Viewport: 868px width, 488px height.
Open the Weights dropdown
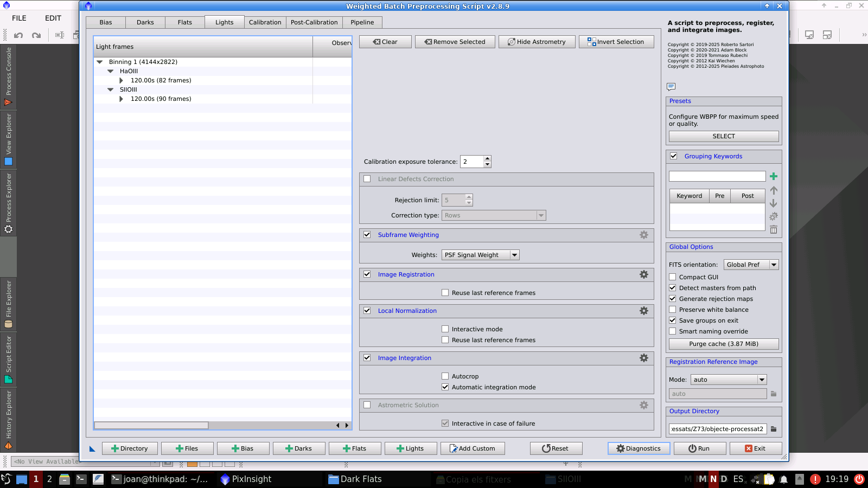480,255
